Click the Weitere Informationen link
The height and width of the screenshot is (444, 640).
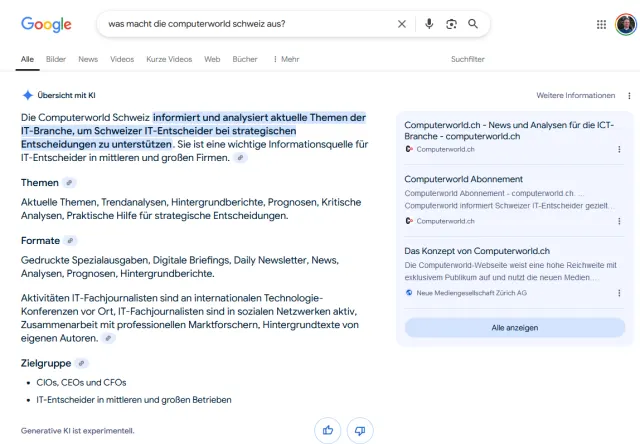click(x=576, y=95)
